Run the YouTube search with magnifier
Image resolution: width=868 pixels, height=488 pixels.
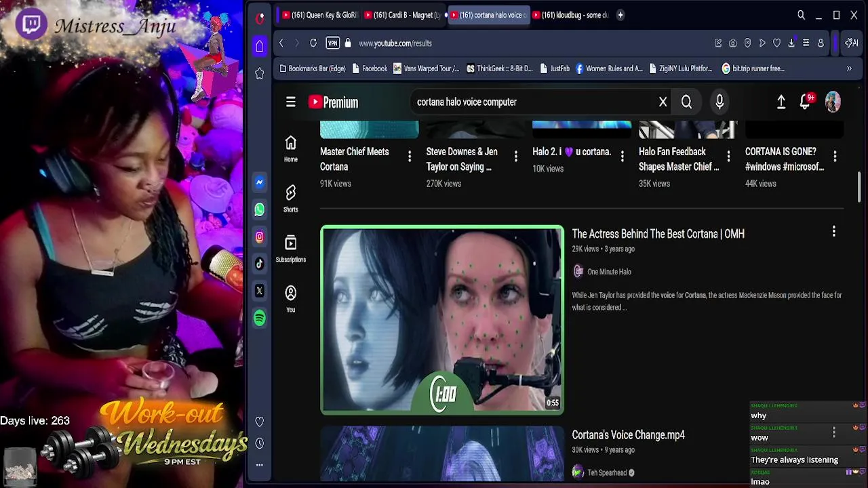[x=686, y=102]
